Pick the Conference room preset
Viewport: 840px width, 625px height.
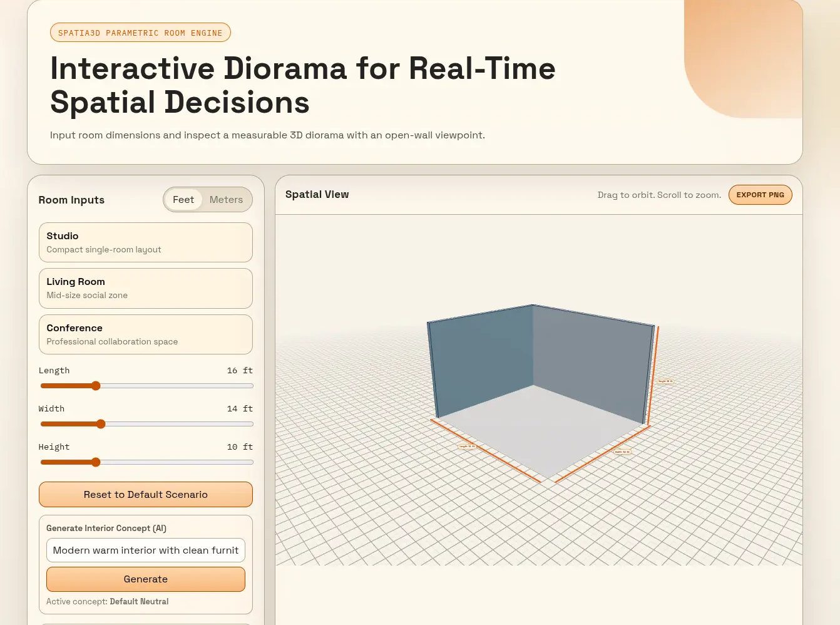(x=146, y=334)
